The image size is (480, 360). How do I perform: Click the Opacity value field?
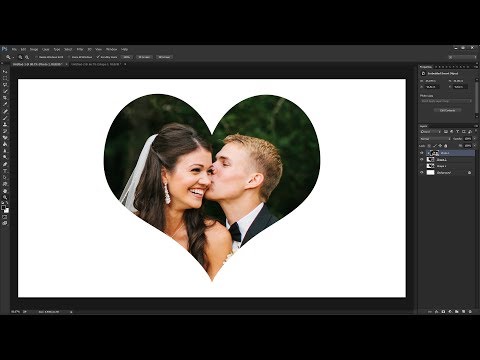tap(467, 139)
